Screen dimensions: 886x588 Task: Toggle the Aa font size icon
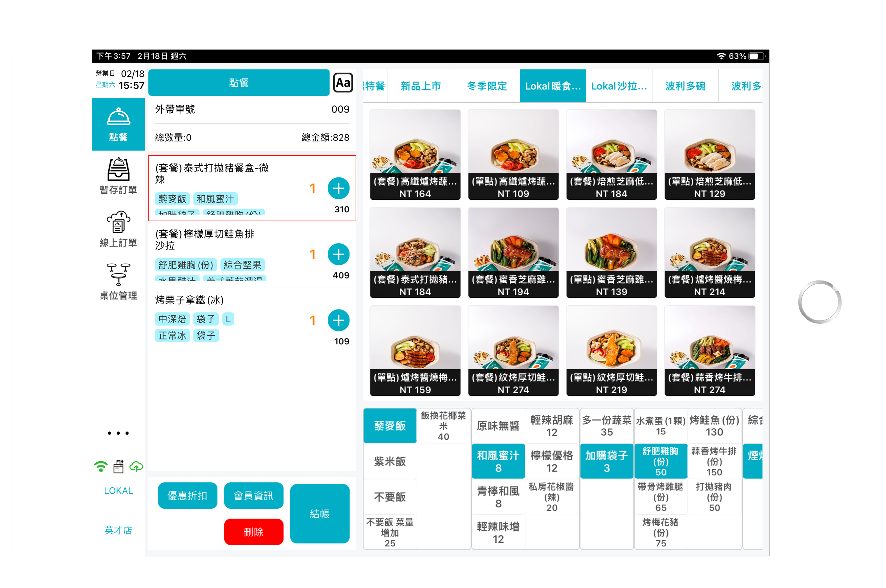(343, 82)
